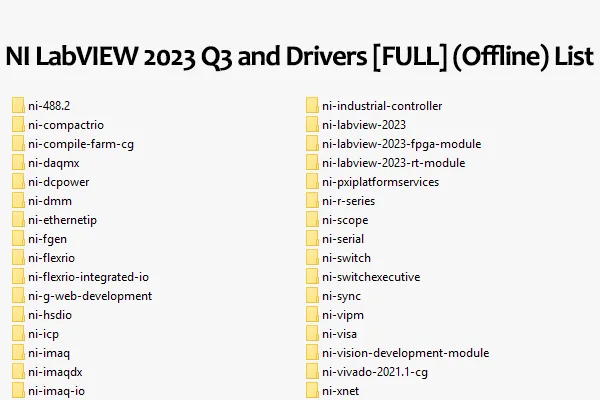Open the ni-r-series folder icon
This screenshot has width=600, height=400.
click(x=312, y=201)
